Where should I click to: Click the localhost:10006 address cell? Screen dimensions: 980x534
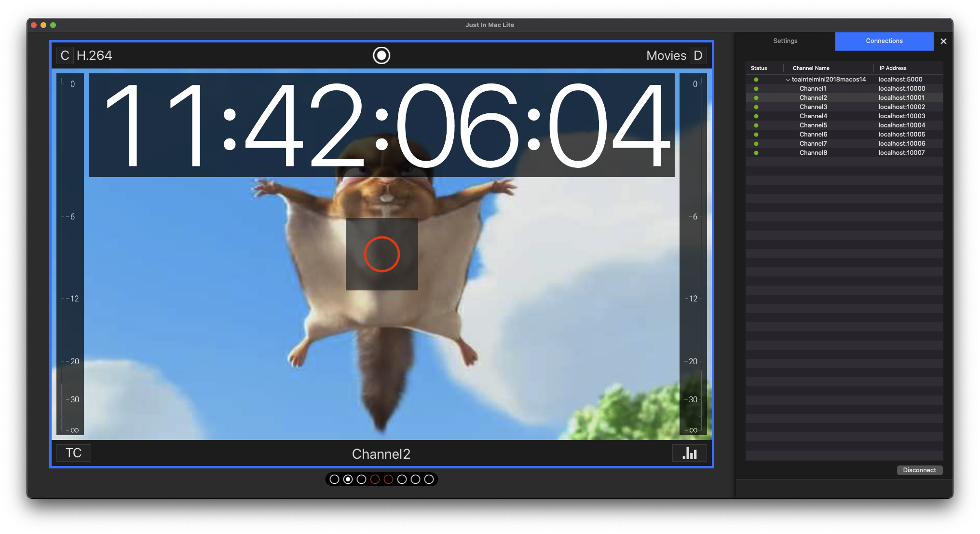tap(902, 144)
